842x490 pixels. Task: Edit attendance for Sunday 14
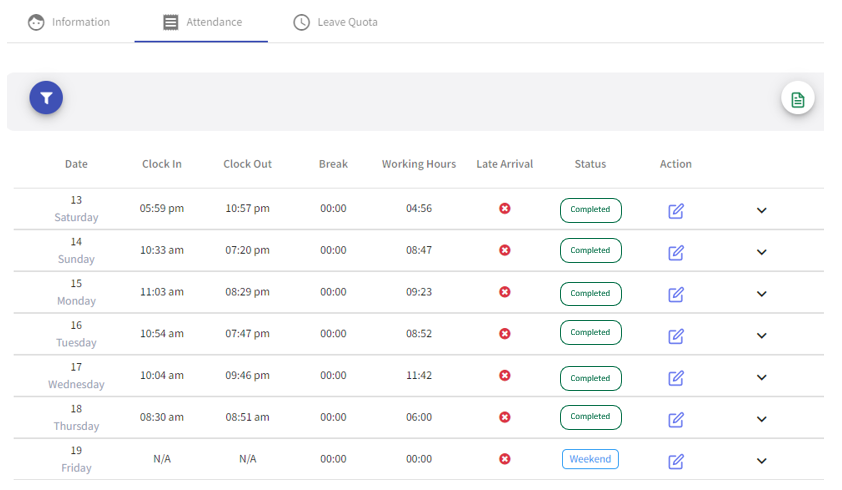pos(676,253)
